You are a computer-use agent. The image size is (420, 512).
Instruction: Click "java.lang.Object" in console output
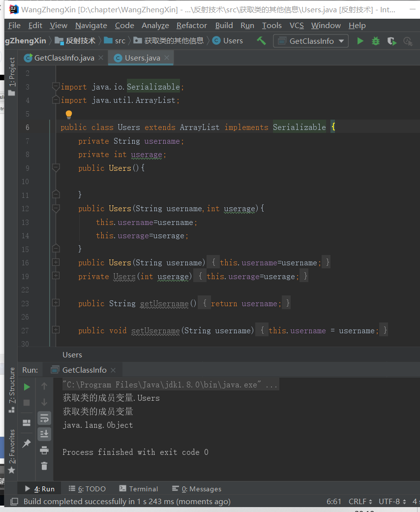(x=98, y=425)
